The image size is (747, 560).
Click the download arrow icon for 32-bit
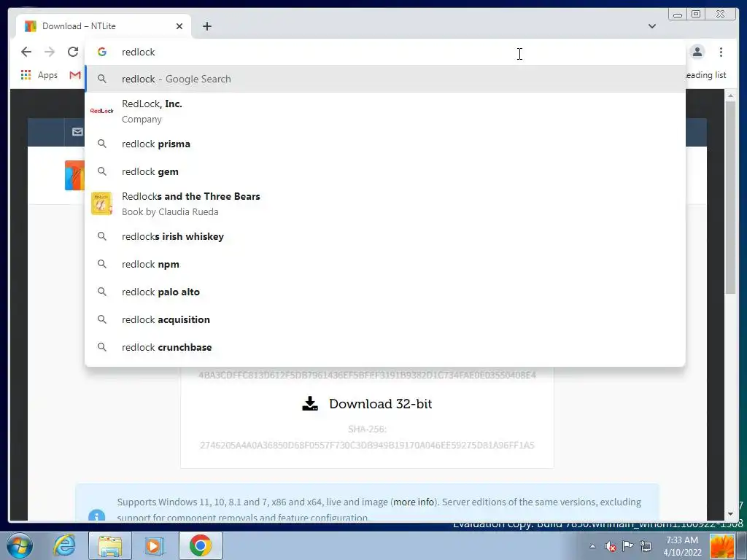310,403
